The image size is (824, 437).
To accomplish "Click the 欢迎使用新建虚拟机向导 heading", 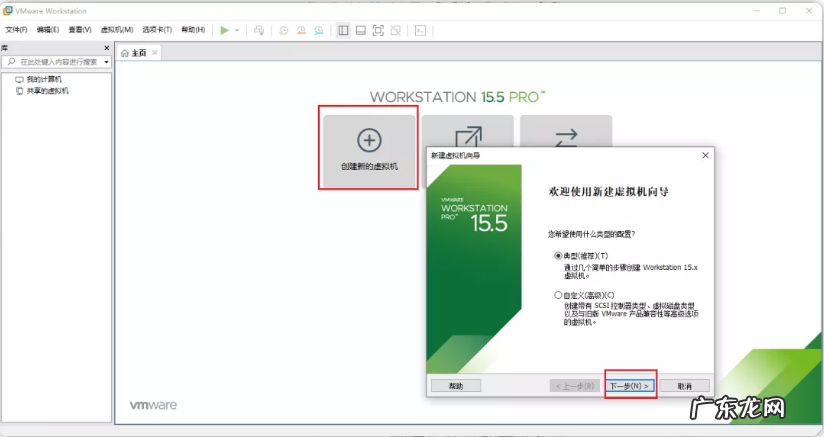I will [609, 192].
